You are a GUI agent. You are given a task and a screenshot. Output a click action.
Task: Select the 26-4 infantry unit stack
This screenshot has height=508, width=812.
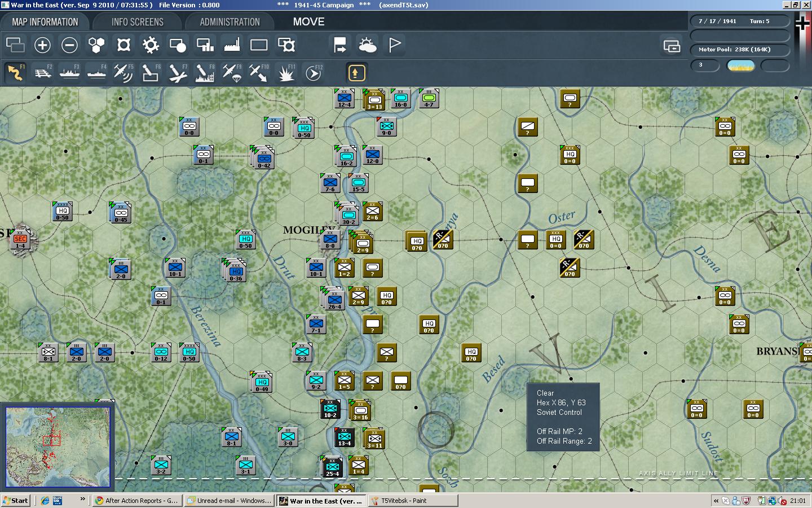click(x=333, y=299)
